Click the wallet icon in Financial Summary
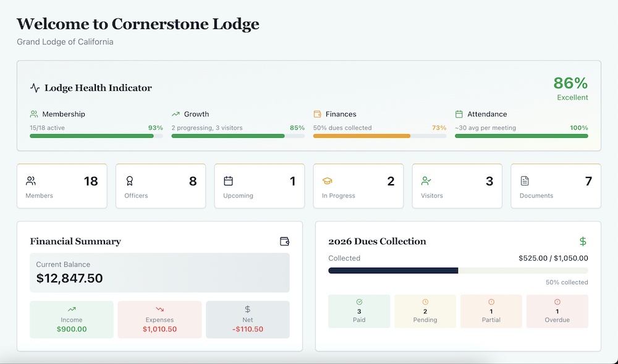This screenshot has width=618, height=364. point(284,241)
